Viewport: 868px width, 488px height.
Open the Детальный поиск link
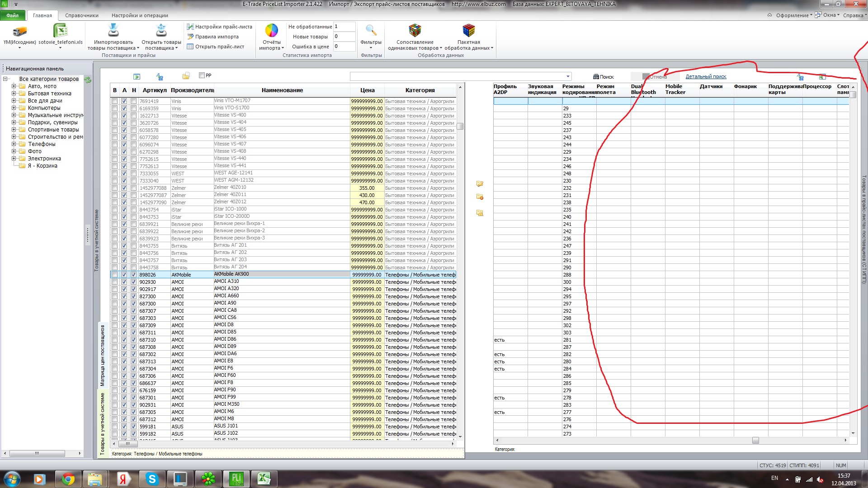[706, 77]
